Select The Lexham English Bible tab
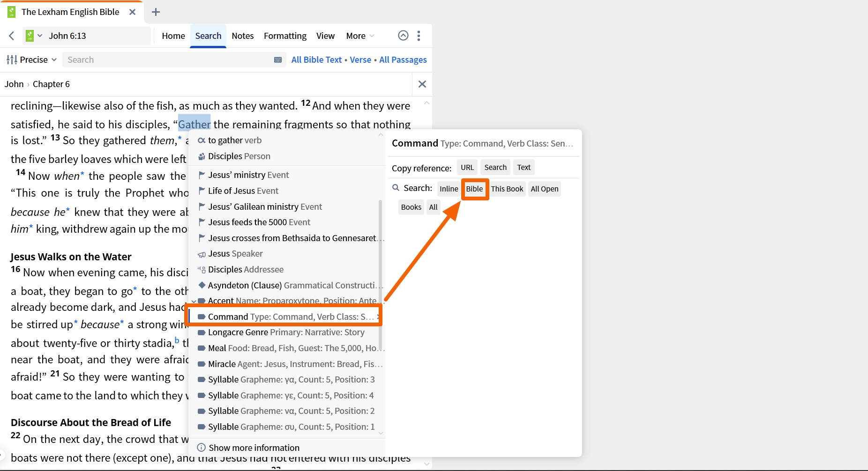 pos(70,12)
